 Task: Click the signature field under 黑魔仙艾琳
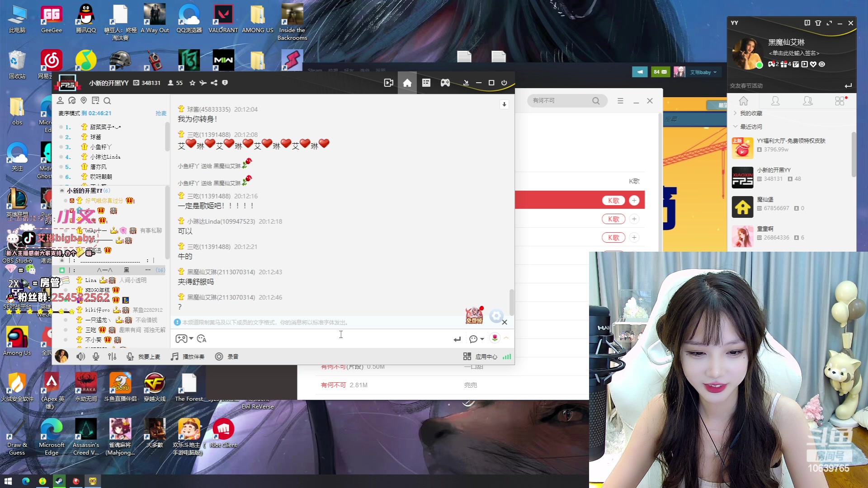(794, 53)
